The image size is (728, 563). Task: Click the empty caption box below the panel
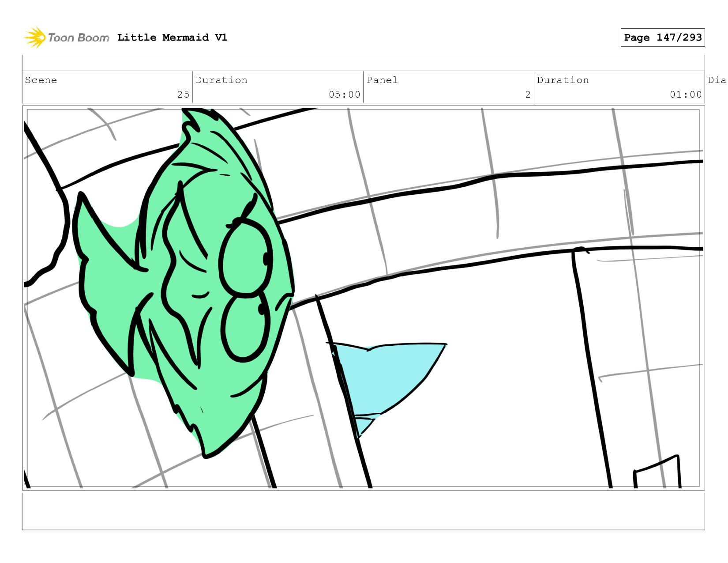click(363, 511)
